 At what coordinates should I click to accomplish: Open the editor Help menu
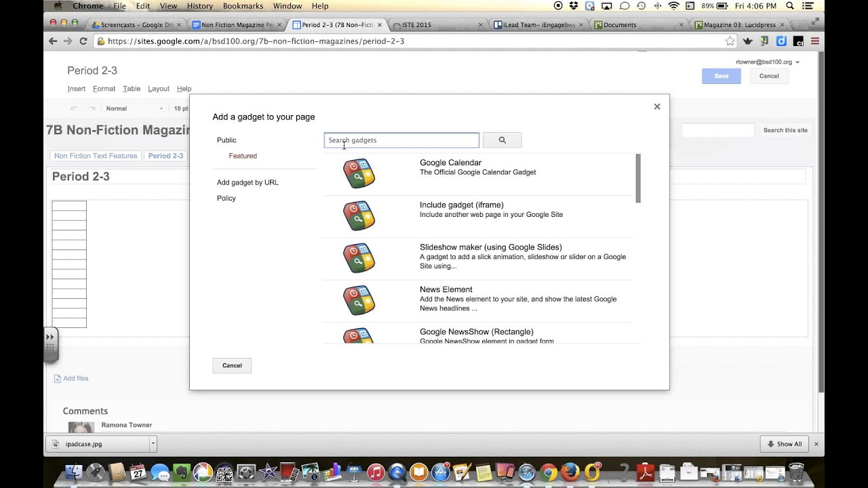[x=184, y=89]
